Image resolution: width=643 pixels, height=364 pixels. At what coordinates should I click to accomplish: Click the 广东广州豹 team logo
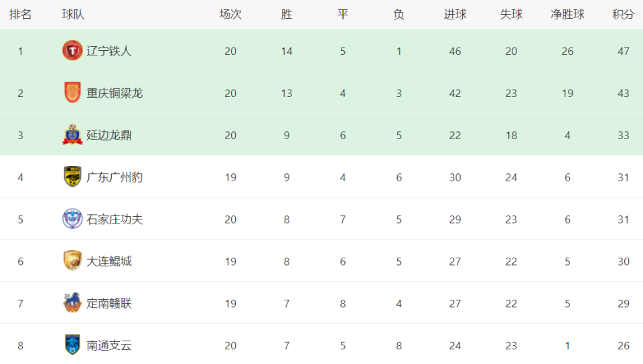(72, 177)
